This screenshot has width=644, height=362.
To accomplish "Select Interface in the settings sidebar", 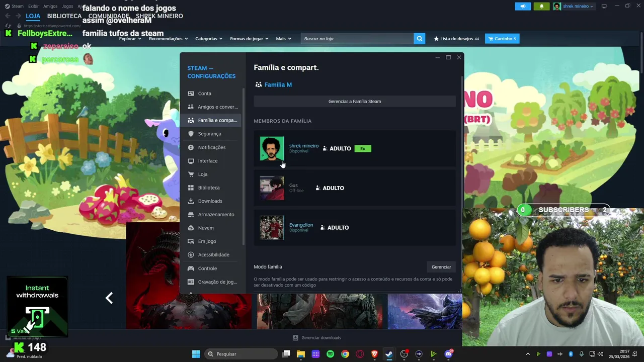I will pos(211,161).
